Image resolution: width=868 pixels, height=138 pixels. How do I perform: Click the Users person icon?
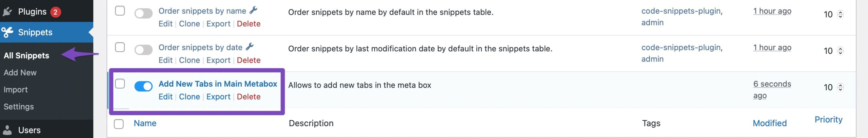7,130
